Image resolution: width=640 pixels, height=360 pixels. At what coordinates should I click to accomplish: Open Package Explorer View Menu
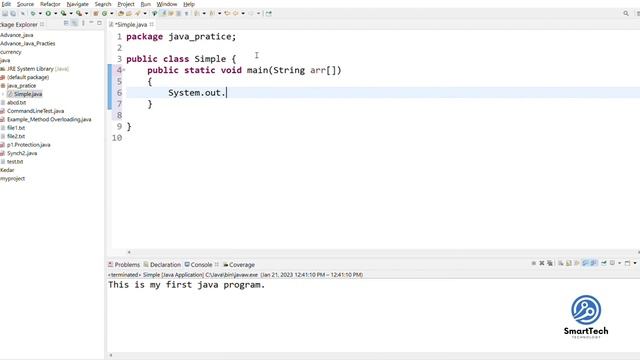pyautogui.click(x=83, y=23)
